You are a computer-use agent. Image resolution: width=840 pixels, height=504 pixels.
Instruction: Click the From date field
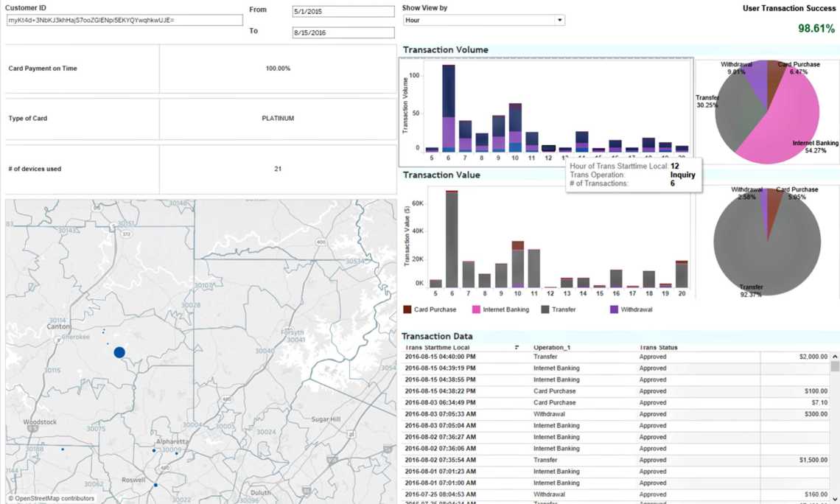pos(343,12)
